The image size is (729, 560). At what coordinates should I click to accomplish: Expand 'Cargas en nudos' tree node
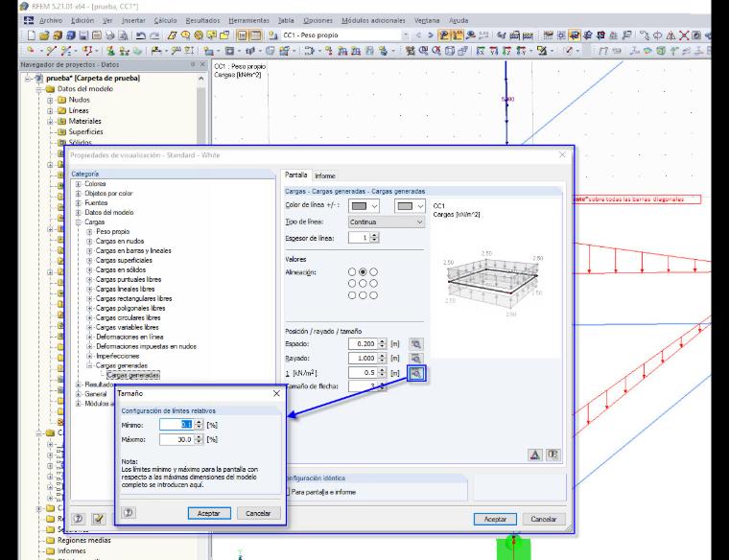pos(90,242)
